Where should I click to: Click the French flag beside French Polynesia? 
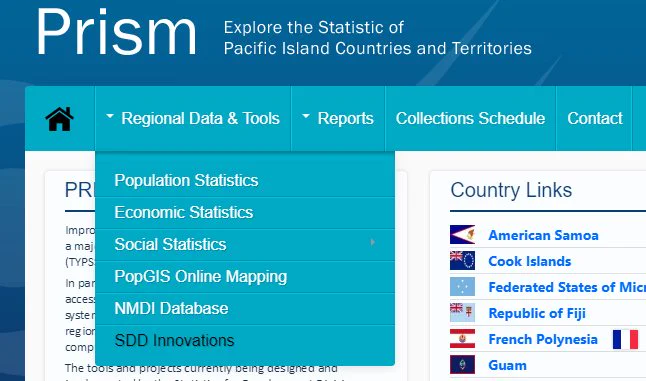pyautogui.click(x=625, y=339)
